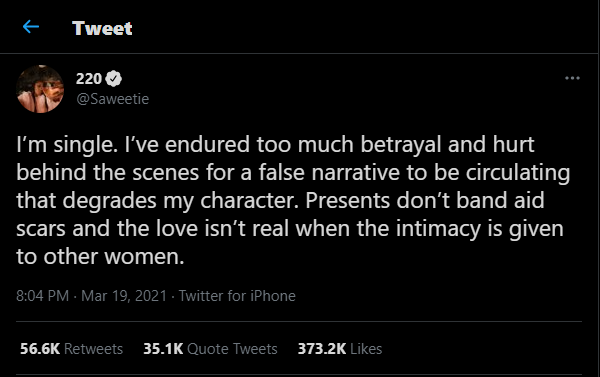Open the profile picture avatar

(40, 89)
